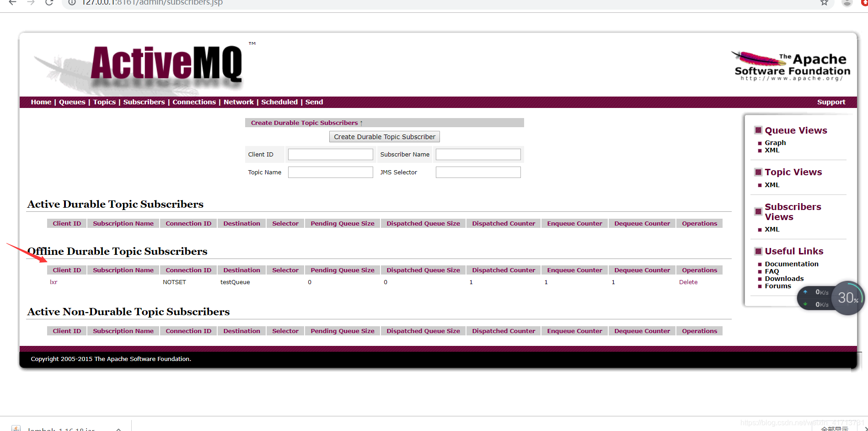Open Queue Views Graph link

click(x=775, y=143)
